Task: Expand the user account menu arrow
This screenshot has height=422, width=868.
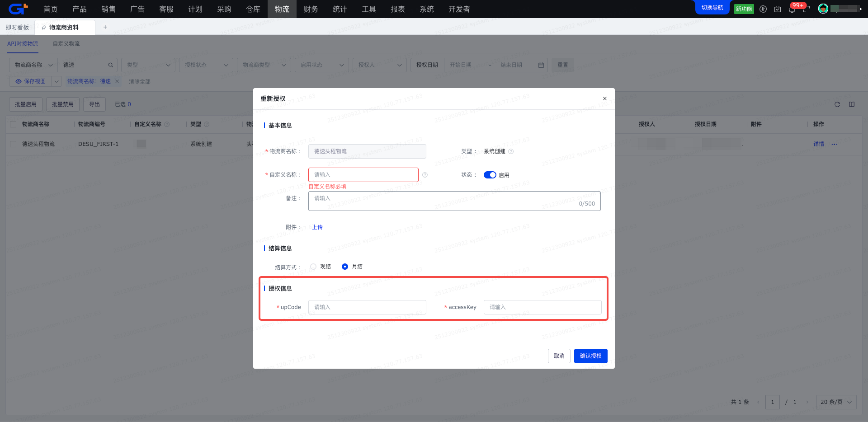Action: (x=861, y=9)
